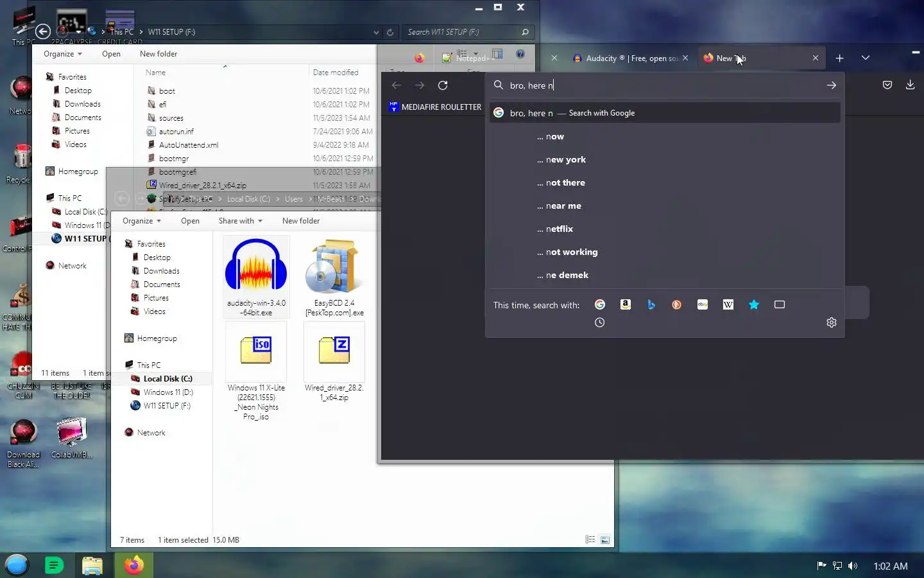The width and height of the screenshot is (924, 578).
Task: Open the Start orb on the taskbar
Action: (17, 565)
